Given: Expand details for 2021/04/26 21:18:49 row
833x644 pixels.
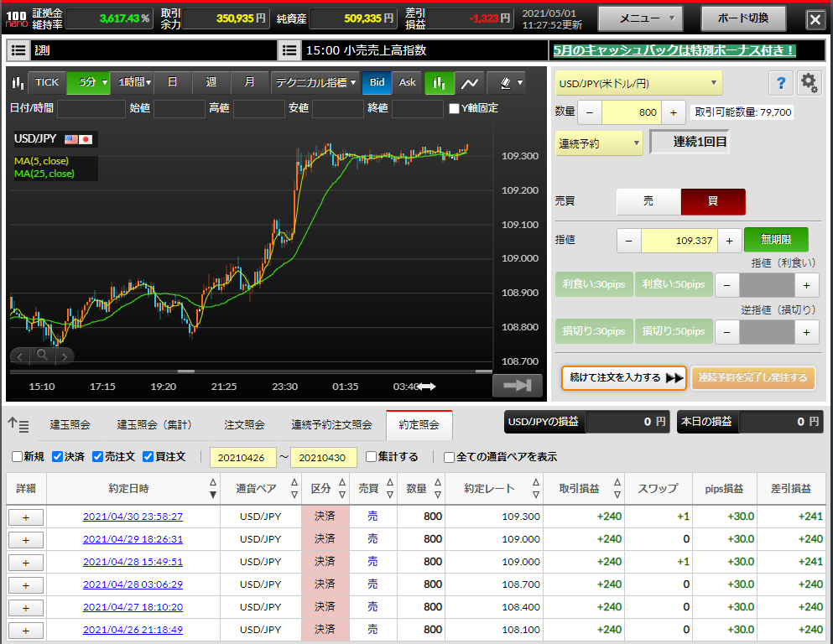Looking at the screenshot, I should (26, 631).
